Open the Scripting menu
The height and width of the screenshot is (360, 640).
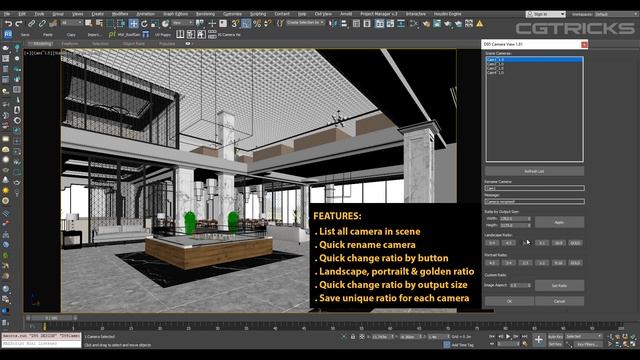[x=258, y=14]
